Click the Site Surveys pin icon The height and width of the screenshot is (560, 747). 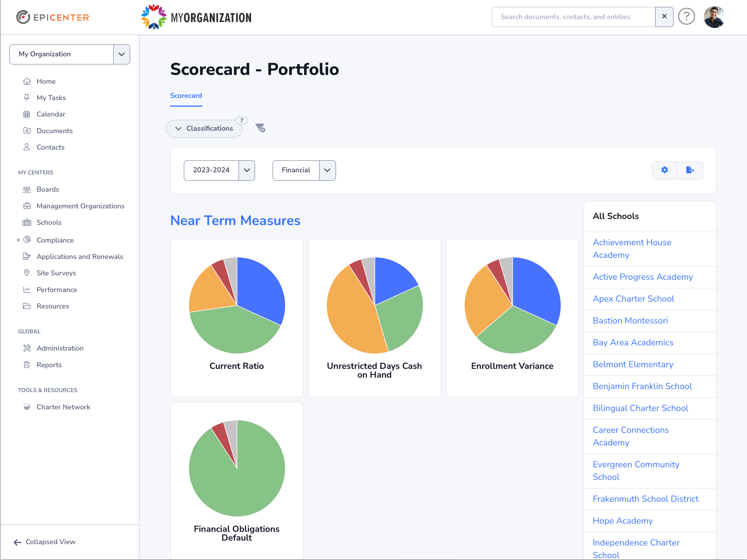(27, 273)
